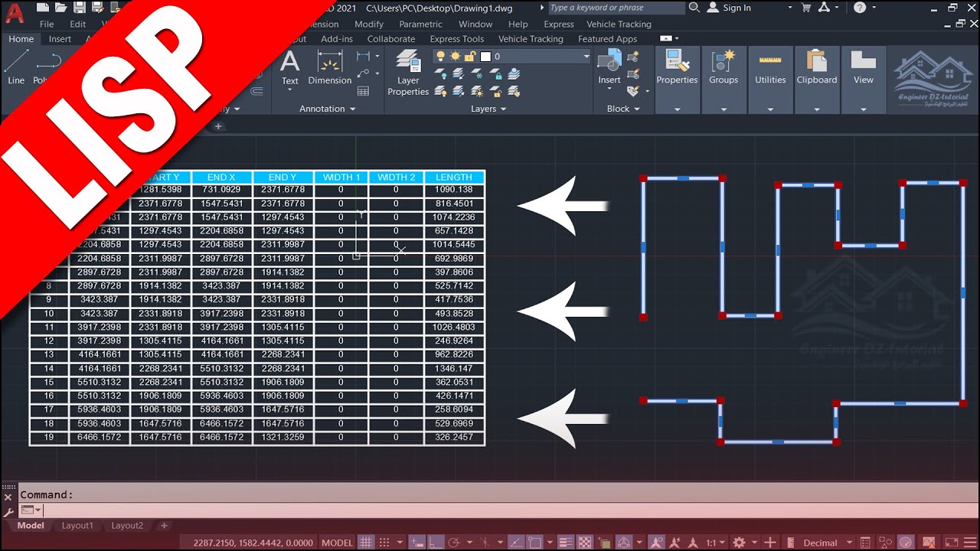Expand the Annotation panel
The height and width of the screenshot is (551, 980).
point(328,109)
